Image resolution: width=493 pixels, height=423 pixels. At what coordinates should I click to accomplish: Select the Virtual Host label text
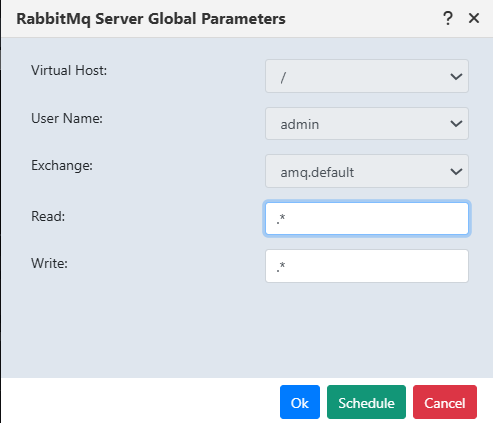[x=69, y=71]
